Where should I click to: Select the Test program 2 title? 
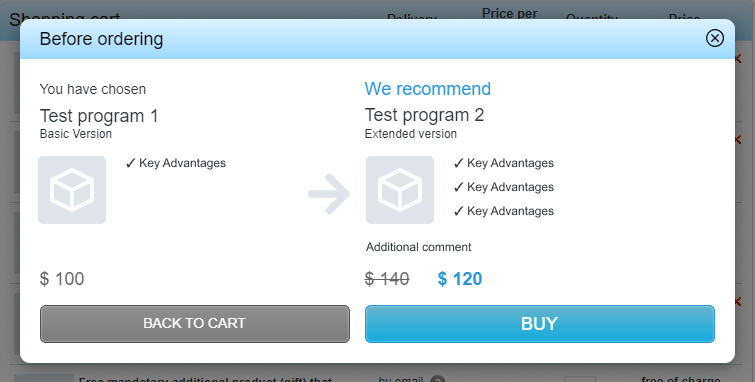click(x=424, y=115)
